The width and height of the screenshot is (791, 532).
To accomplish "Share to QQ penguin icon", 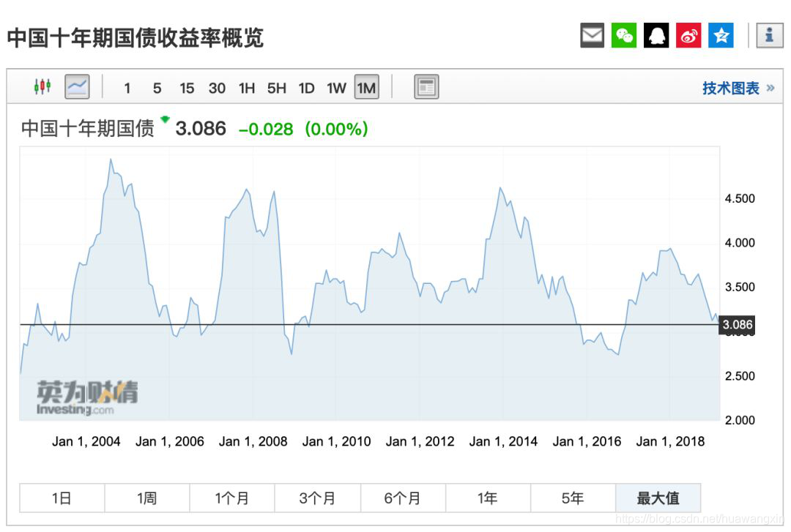I will click(x=656, y=35).
